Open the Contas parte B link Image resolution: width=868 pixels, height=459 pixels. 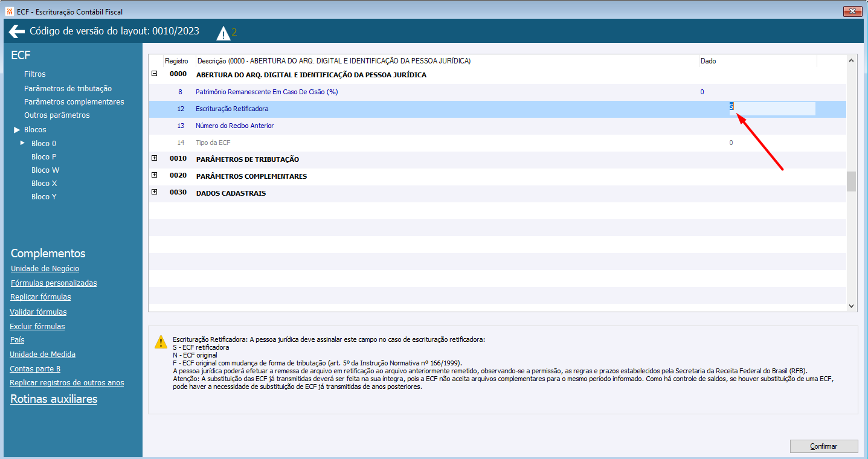click(x=35, y=369)
